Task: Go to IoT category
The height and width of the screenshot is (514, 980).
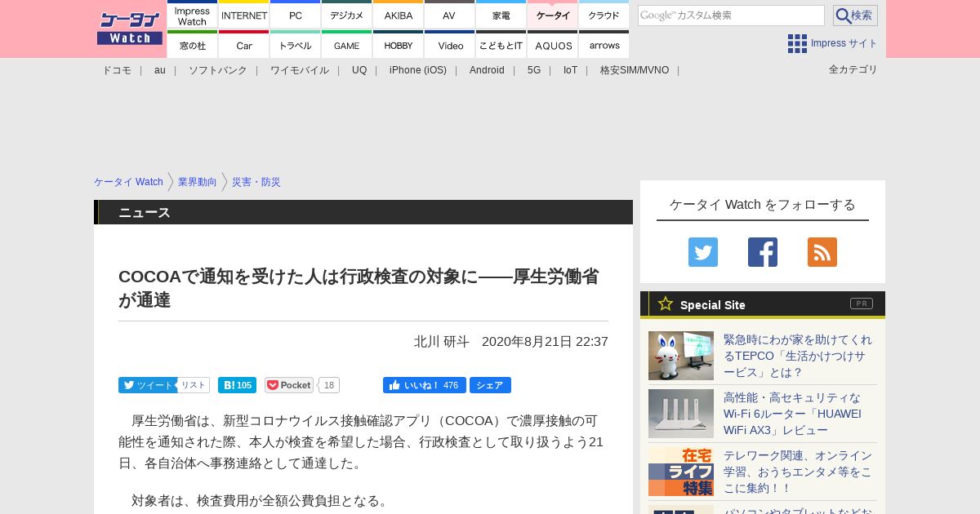Action: tap(570, 70)
